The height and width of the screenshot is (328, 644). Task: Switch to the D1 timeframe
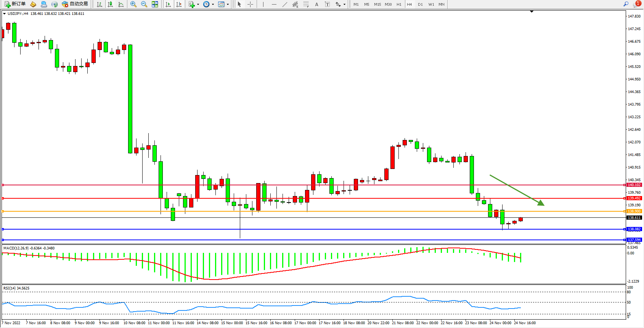click(420, 4)
